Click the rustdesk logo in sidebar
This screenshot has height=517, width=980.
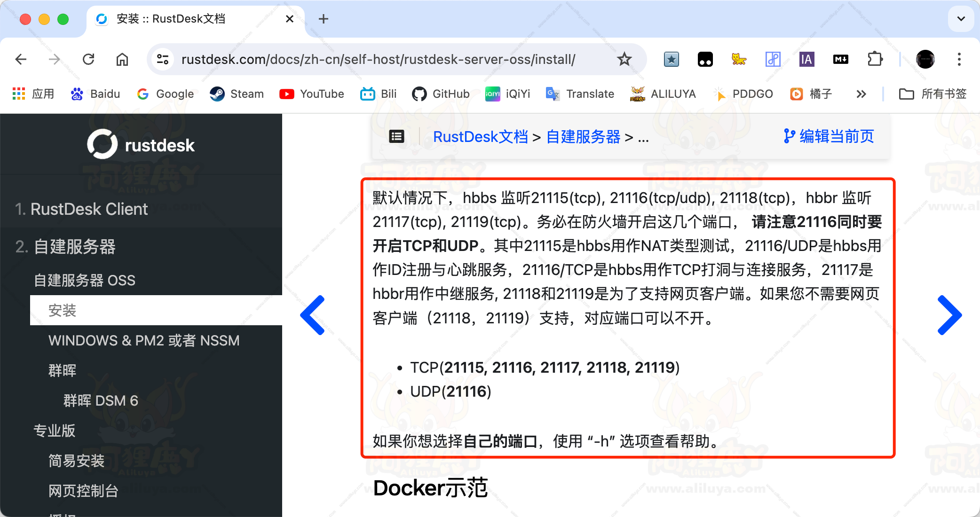coord(141,144)
